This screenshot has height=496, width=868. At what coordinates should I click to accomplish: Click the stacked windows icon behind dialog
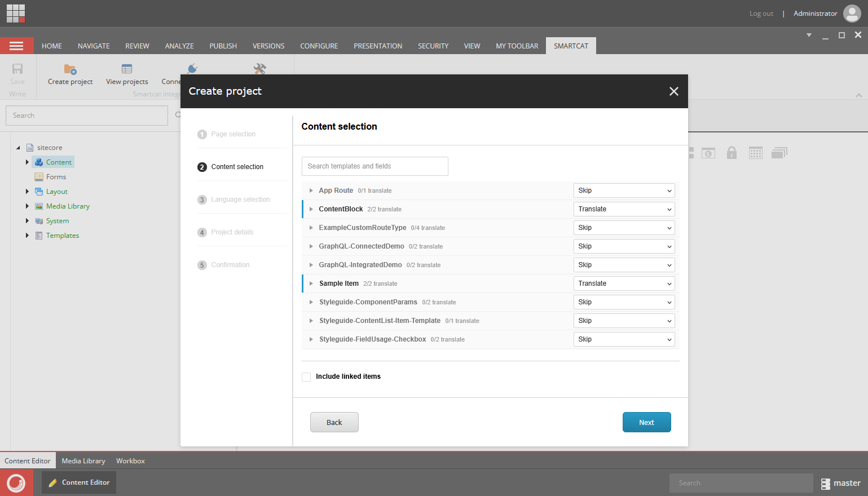[779, 153]
